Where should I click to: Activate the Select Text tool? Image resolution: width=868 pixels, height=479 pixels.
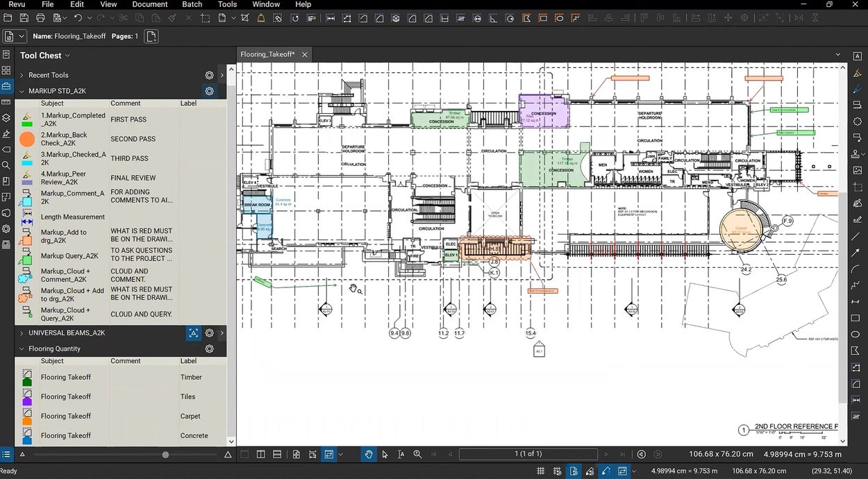tap(401, 454)
